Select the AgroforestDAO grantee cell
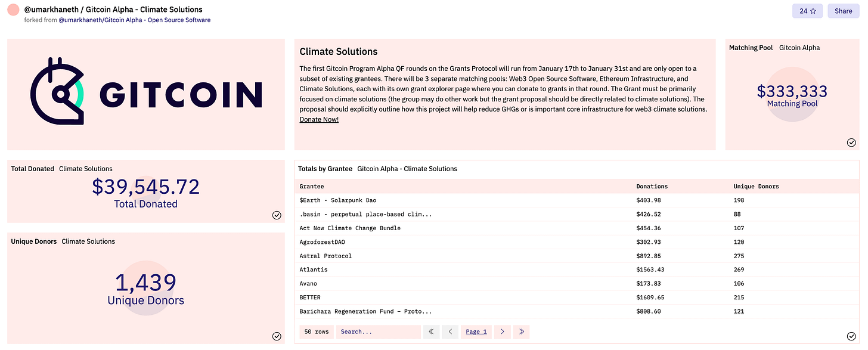This screenshot has width=868, height=350. point(322,242)
